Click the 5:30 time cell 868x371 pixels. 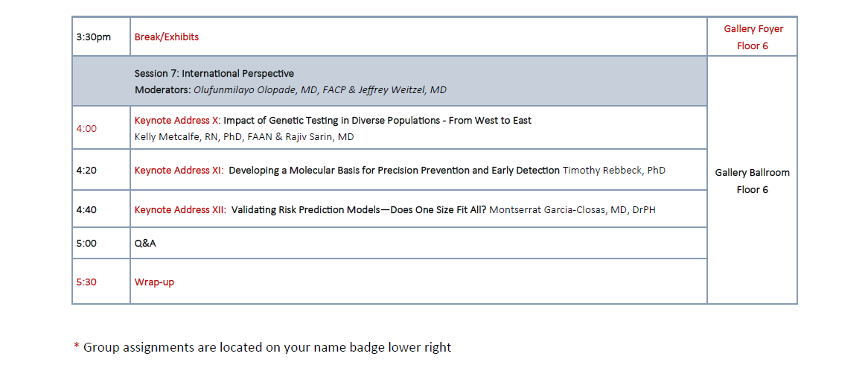point(86,282)
